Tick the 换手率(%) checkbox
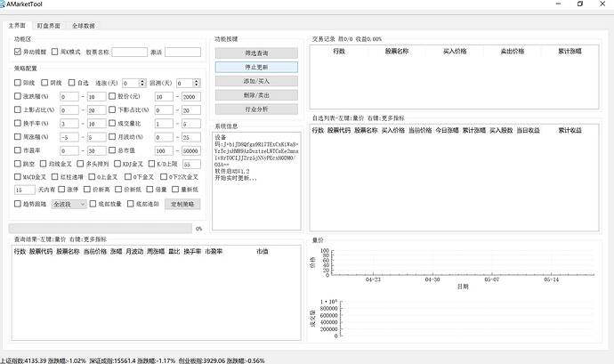614x364 pixels. 17,123
